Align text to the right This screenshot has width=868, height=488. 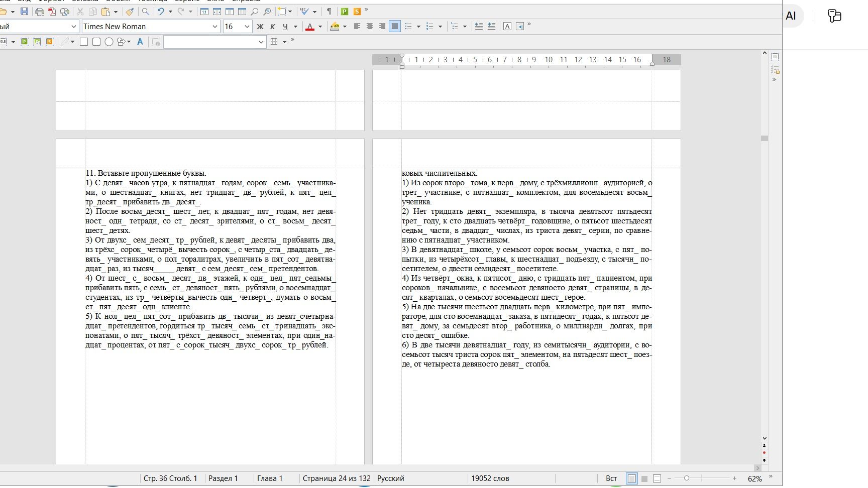point(382,26)
